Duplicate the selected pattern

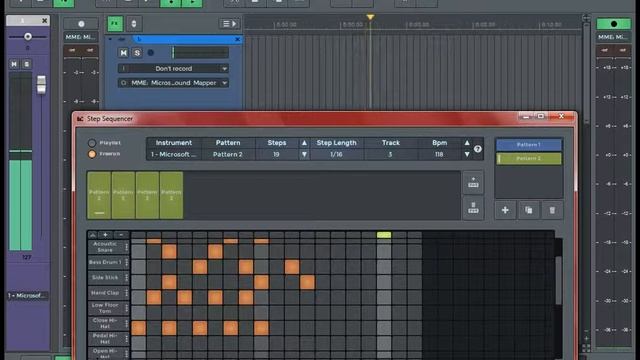529,210
